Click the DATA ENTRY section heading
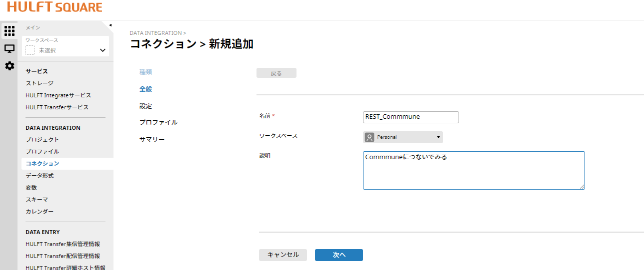Viewport: 644px width, 270px height. click(42, 232)
